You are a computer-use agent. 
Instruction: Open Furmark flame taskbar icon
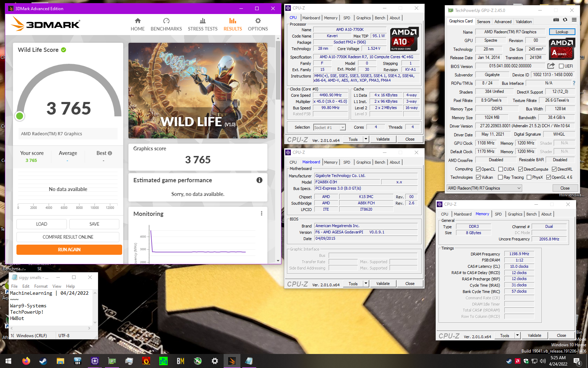click(146, 361)
